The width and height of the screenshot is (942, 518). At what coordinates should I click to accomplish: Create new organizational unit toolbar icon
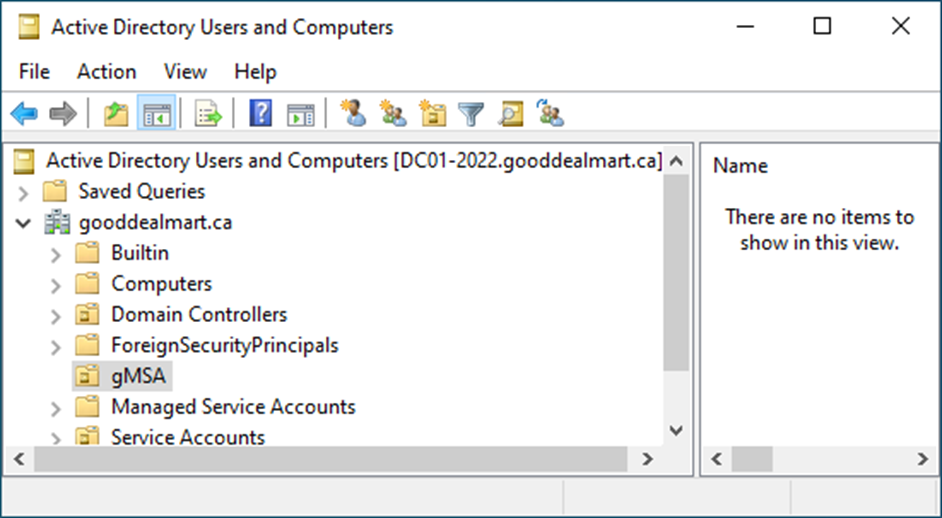point(433,113)
